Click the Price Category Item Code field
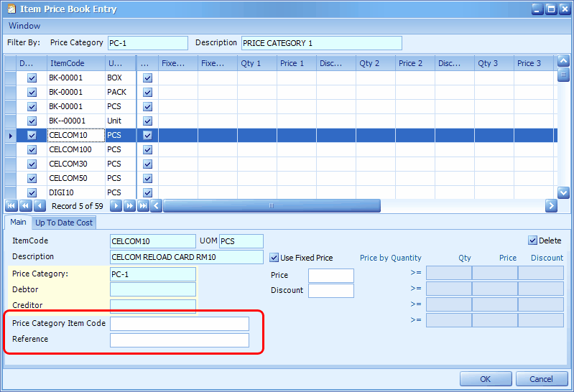 click(x=180, y=324)
